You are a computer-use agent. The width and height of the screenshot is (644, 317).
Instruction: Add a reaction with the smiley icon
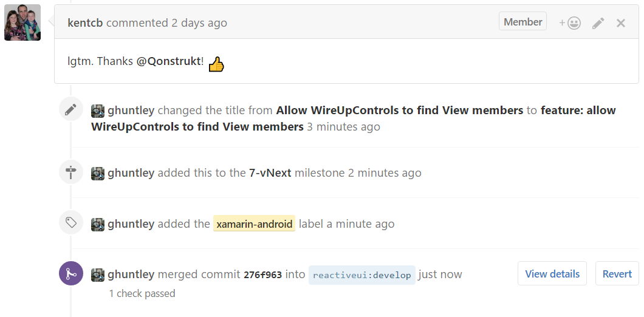pos(570,24)
